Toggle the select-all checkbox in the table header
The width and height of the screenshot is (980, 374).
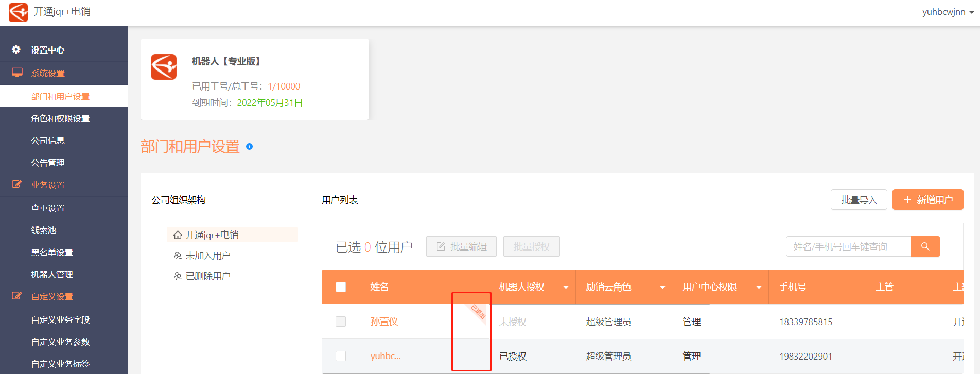point(341,287)
